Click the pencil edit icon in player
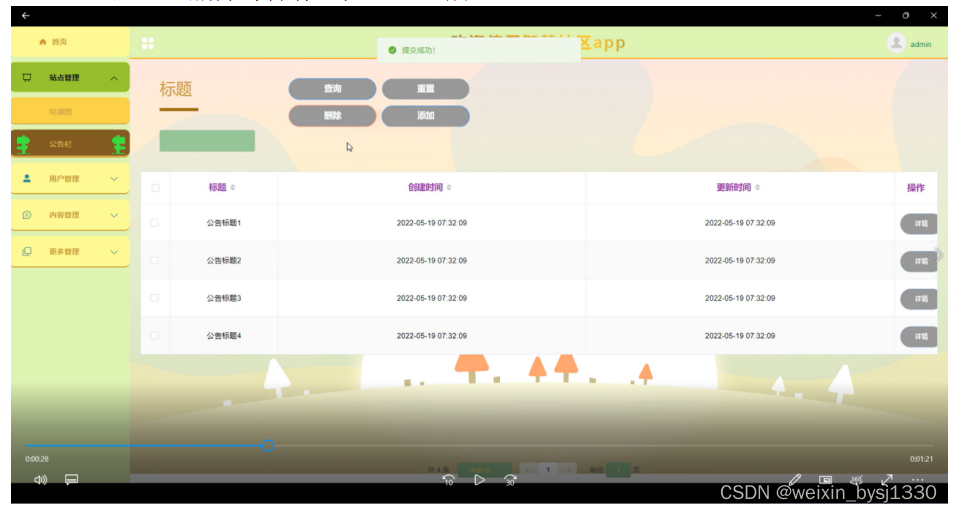Image resolution: width=953 pixels, height=513 pixels. point(794,480)
